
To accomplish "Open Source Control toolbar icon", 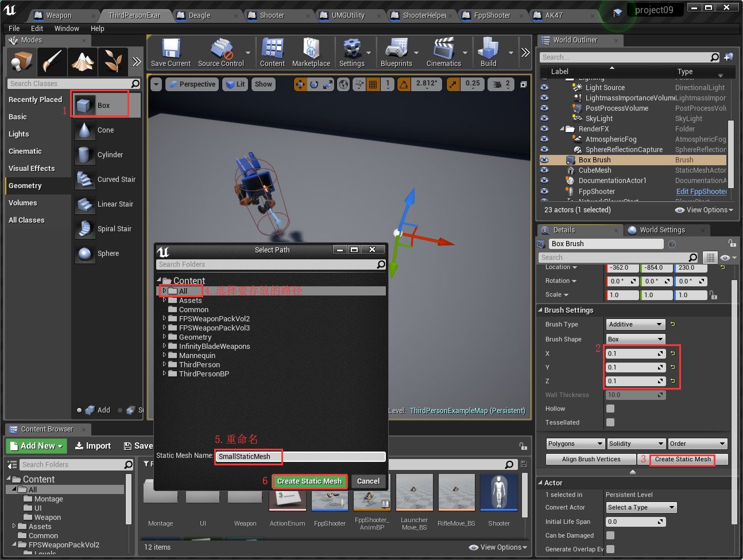I will [x=221, y=52].
